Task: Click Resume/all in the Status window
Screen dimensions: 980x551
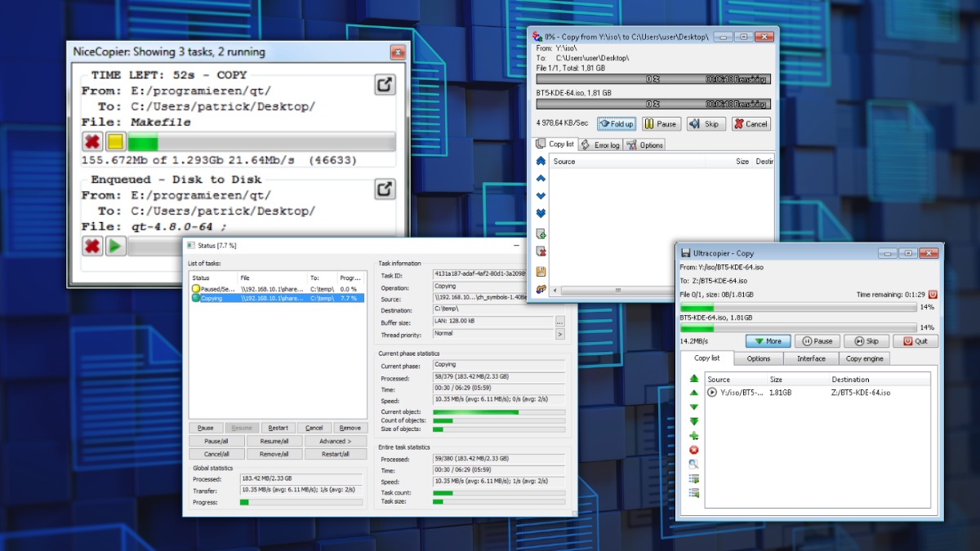Action: pos(274,441)
